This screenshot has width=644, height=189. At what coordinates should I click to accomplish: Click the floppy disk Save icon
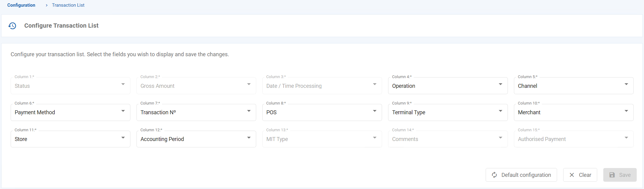pos(612,175)
